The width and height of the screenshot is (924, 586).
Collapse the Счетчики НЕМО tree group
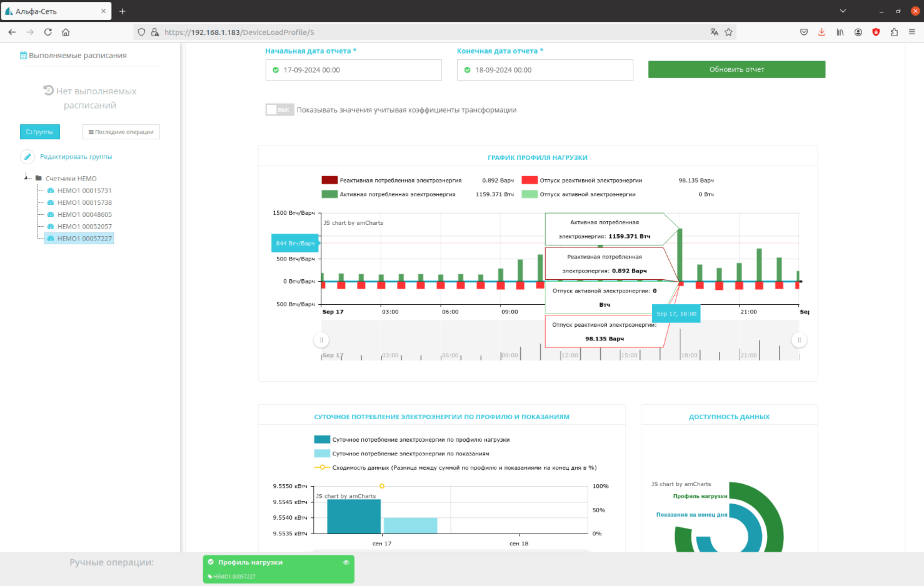27,178
